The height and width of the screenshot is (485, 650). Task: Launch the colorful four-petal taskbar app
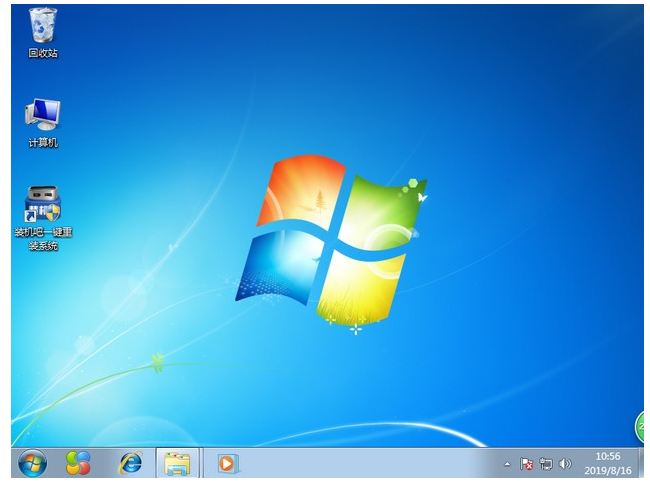coord(78,463)
